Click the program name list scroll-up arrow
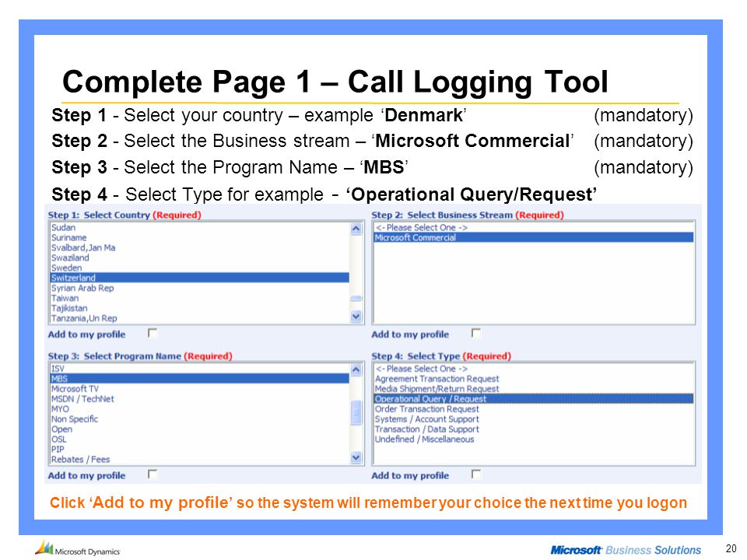The height and width of the screenshot is (560, 747). click(x=356, y=369)
